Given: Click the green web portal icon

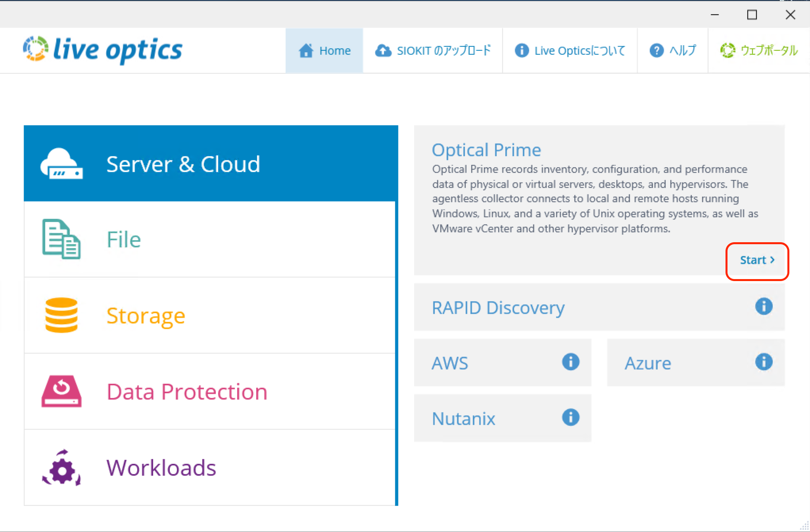Looking at the screenshot, I should click(x=727, y=50).
